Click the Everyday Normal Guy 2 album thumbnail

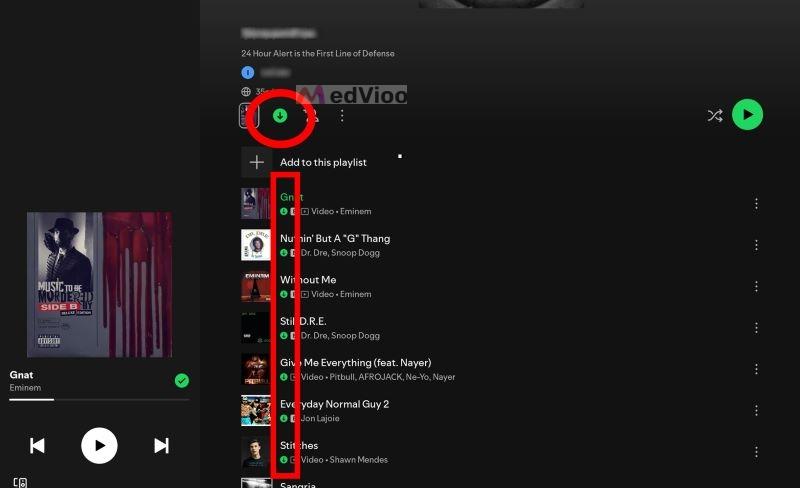point(256,410)
